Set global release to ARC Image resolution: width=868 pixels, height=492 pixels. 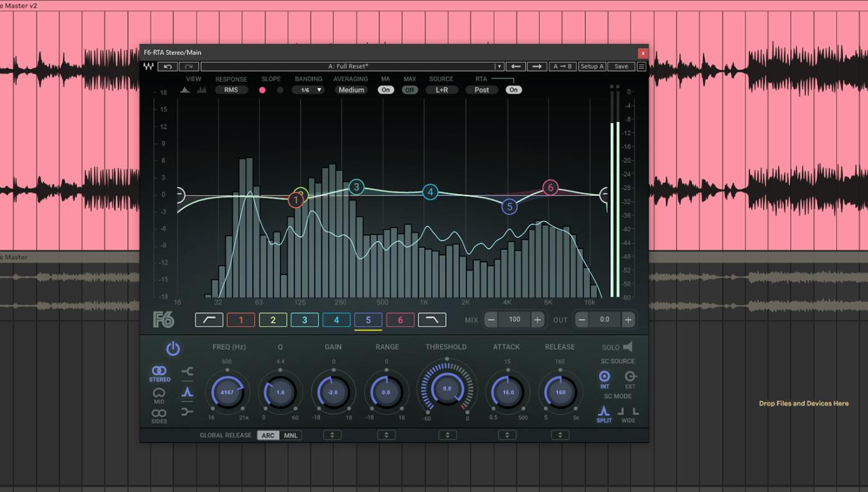(x=268, y=435)
